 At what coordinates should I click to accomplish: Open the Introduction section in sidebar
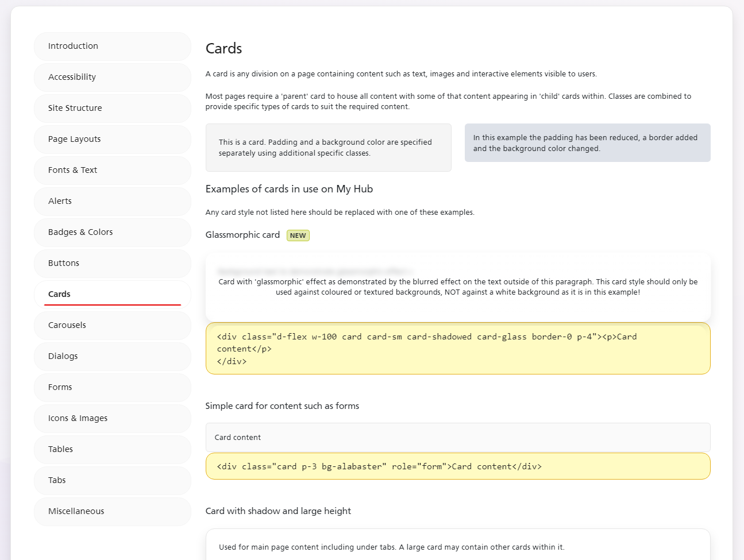pyautogui.click(x=112, y=46)
